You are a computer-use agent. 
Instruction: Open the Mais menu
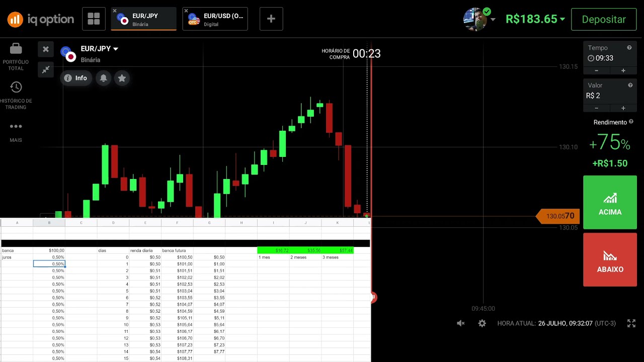(x=16, y=132)
